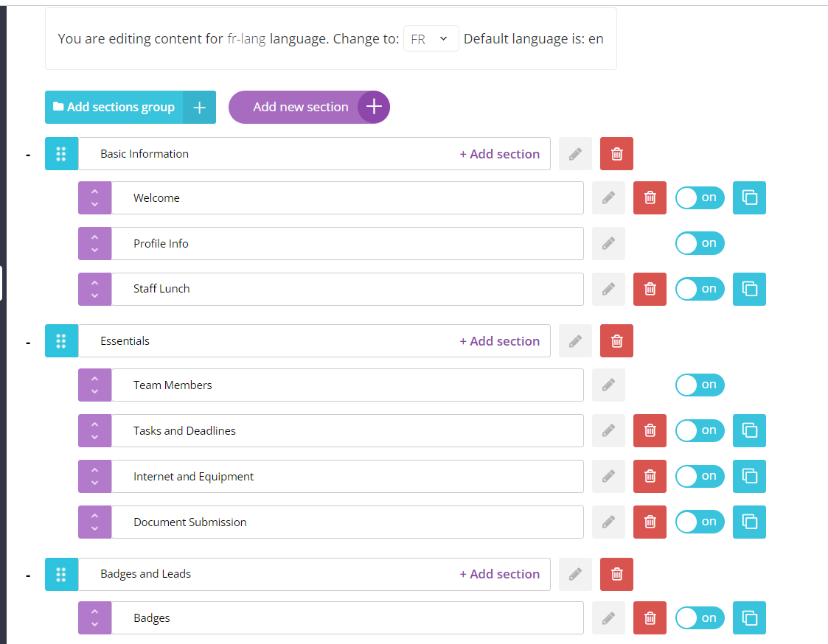Add section to Essentials group
Viewport: 828px width, 644px height.
tap(500, 342)
